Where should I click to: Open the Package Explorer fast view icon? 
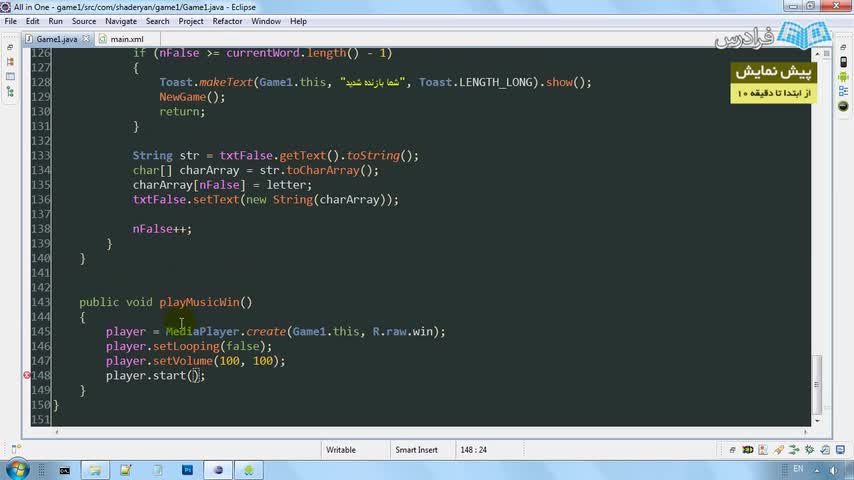[x=10, y=62]
